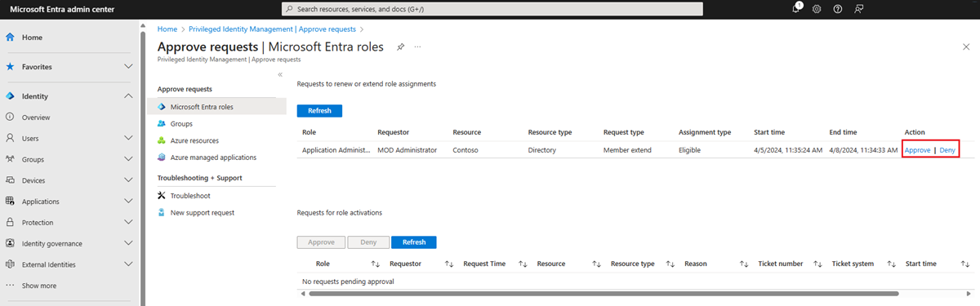Viewport: 980px width, 306px height.
Task: Open the settings gear icon
Action: click(x=817, y=8)
